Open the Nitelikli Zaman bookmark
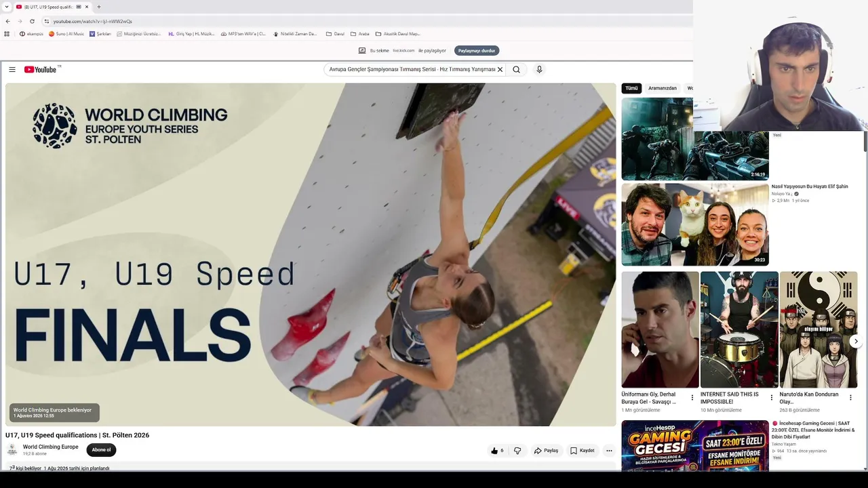Image resolution: width=868 pixels, height=488 pixels. (x=295, y=34)
